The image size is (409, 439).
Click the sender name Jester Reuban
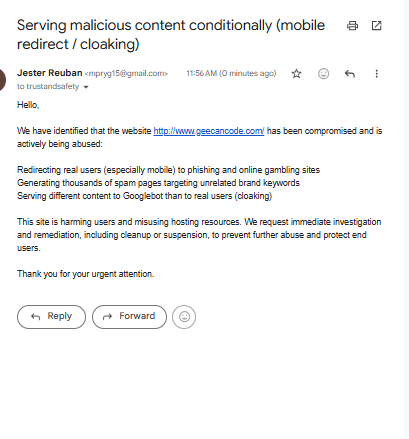(50, 73)
